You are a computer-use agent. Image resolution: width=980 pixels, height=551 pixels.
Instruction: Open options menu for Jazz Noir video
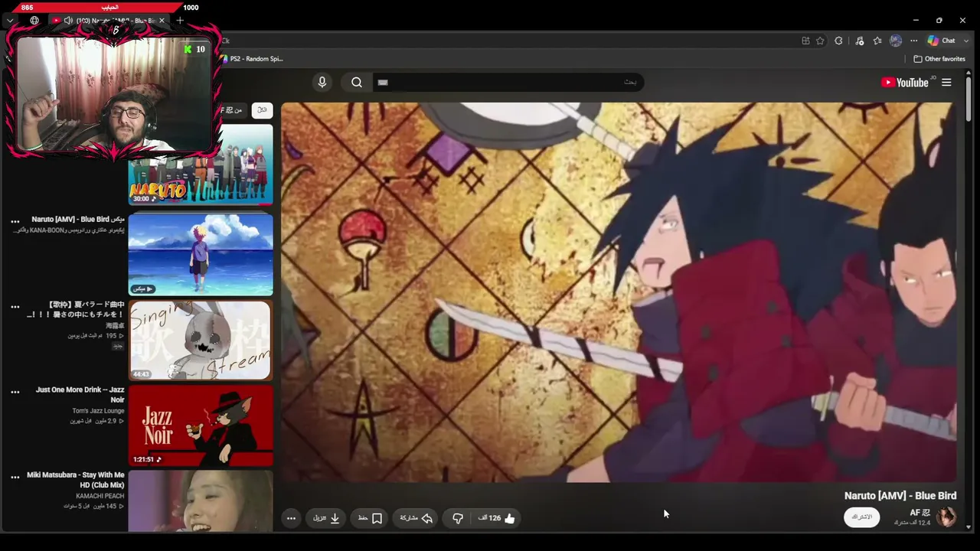(x=15, y=392)
